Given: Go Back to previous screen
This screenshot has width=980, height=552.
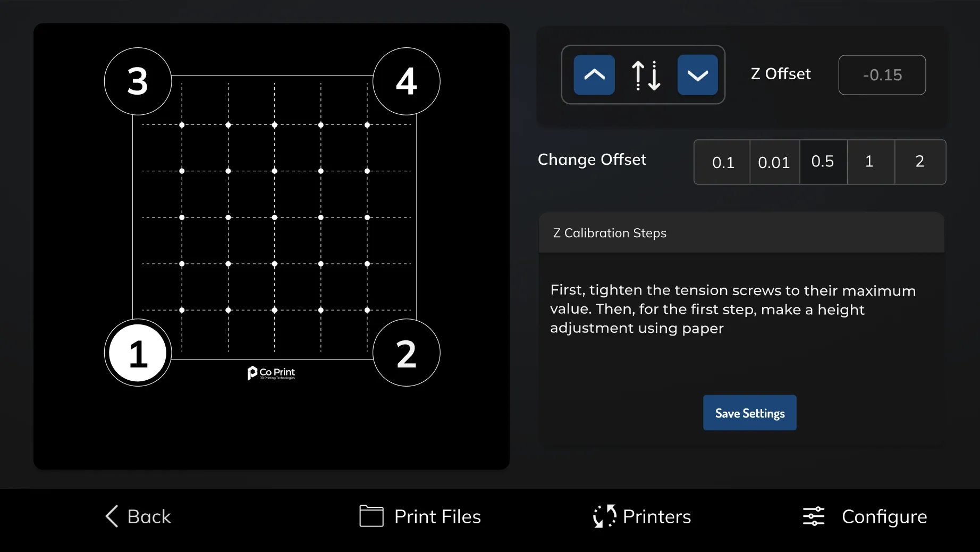Looking at the screenshot, I should [138, 516].
